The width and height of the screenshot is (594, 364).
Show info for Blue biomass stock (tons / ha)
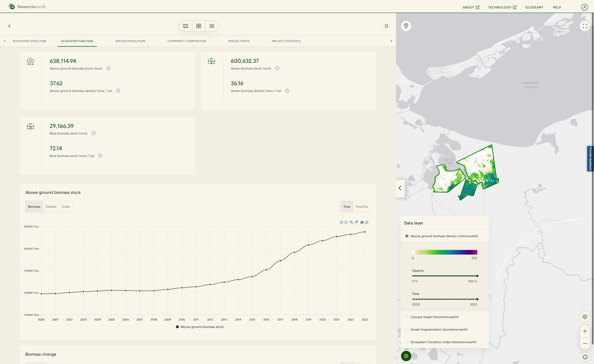click(x=100, y=156)
